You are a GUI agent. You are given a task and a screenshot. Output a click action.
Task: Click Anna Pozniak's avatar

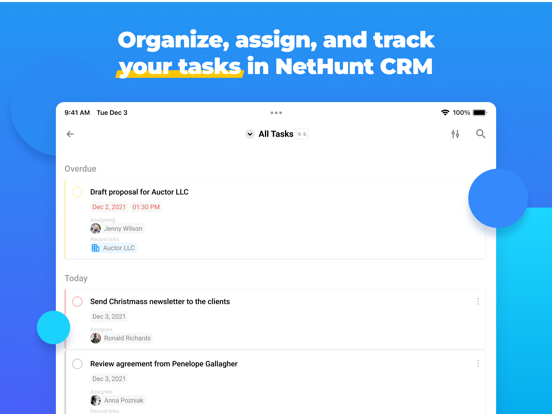pos(95,400)
